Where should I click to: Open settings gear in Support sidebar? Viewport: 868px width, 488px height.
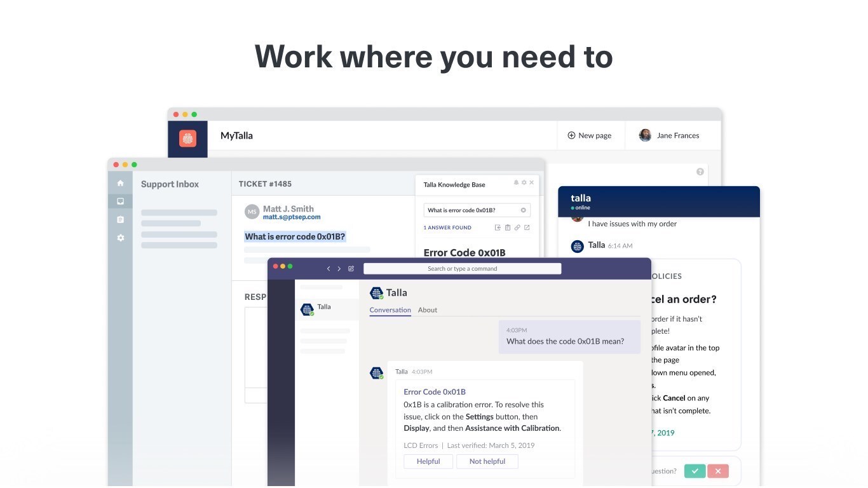tap(120, 238)
